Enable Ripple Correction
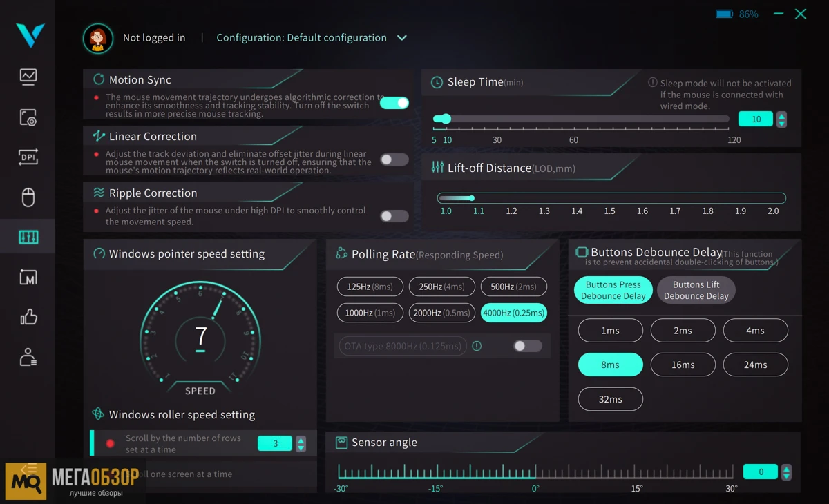 394,216
